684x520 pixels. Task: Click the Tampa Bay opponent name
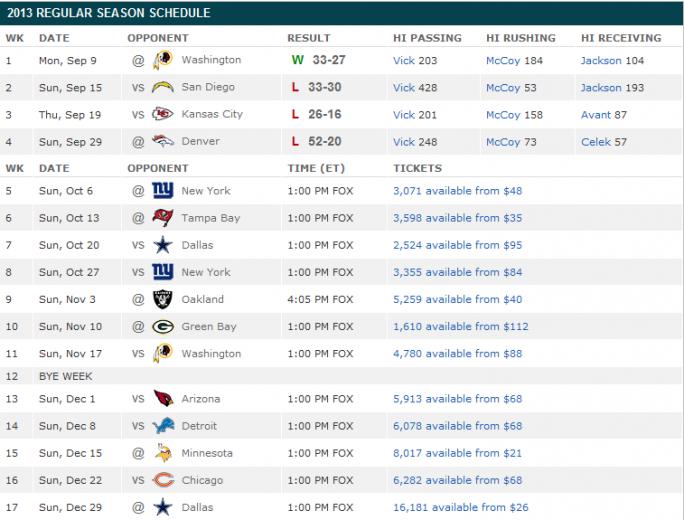(x=211, y=218)
